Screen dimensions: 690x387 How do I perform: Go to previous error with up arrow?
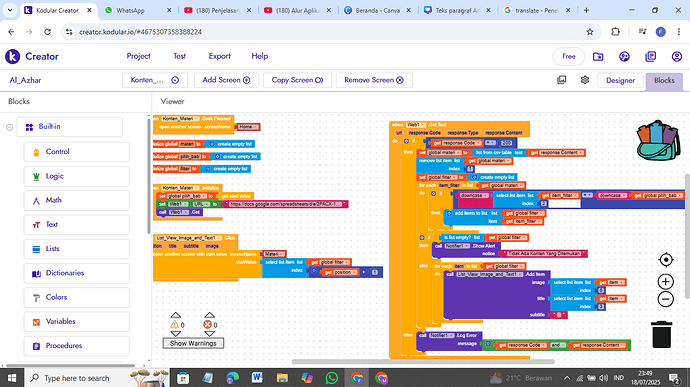point(209,315)
